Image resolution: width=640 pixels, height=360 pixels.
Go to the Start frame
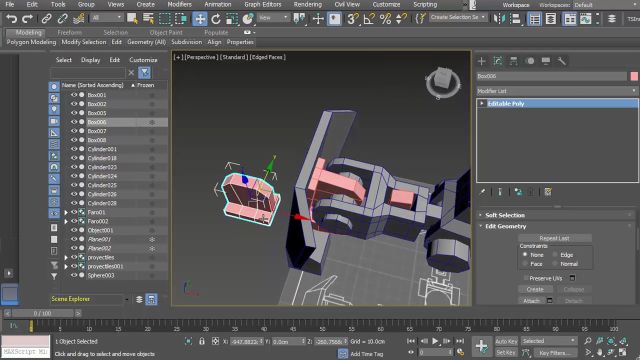411,341
